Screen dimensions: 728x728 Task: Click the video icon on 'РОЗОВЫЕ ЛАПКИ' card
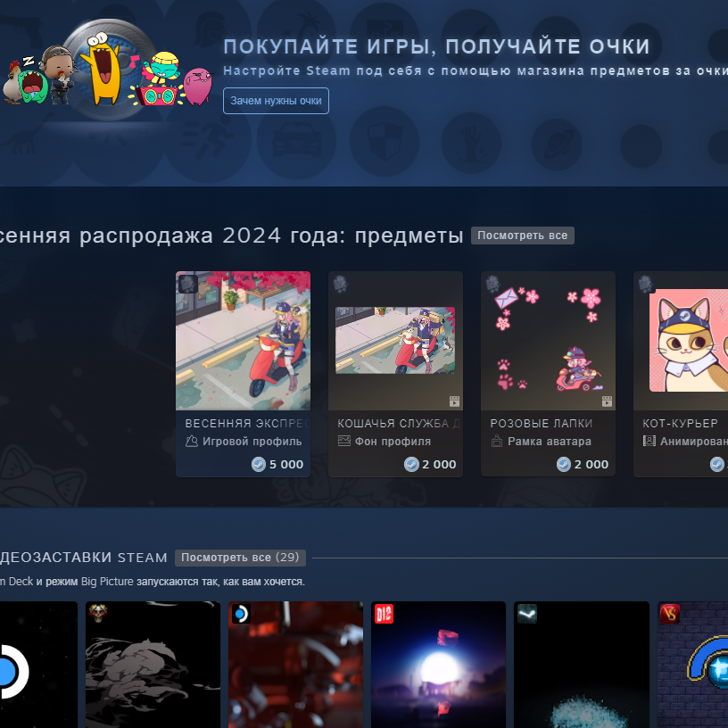(607, 401)
